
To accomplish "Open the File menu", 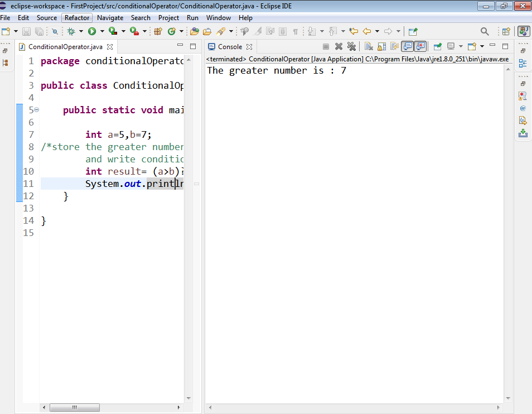I will pos(5,18).
